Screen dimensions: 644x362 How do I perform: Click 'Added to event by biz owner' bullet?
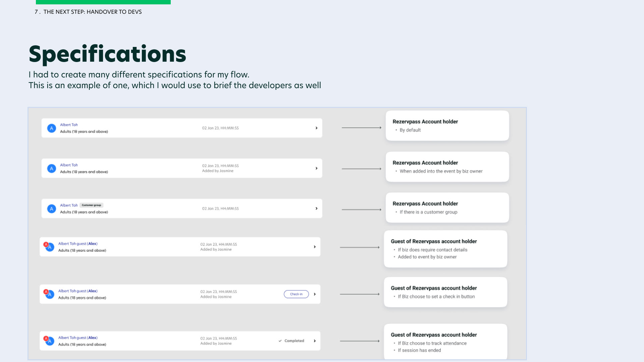427,257
